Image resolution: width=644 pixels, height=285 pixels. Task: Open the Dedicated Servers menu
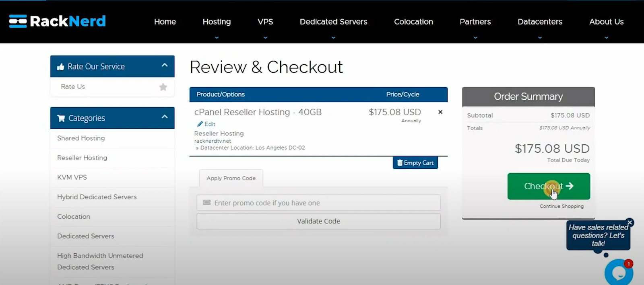333,22
